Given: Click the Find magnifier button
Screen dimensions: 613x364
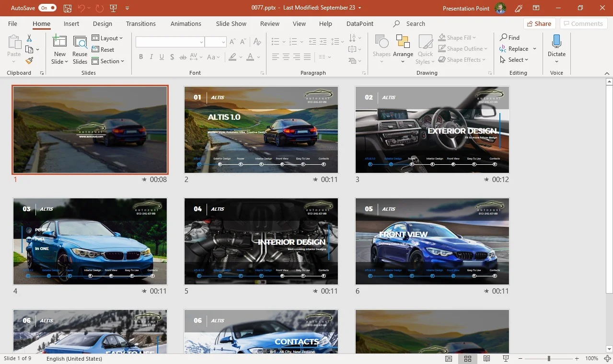Looking at the screenshot, I should [x=509, y=37].
